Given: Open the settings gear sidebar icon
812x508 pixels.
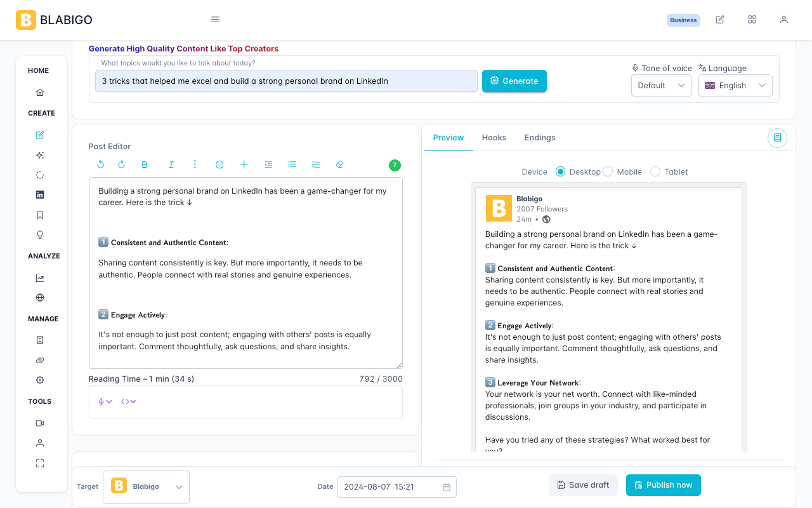Looking at the screenshot, I should [x=40, y=380].
